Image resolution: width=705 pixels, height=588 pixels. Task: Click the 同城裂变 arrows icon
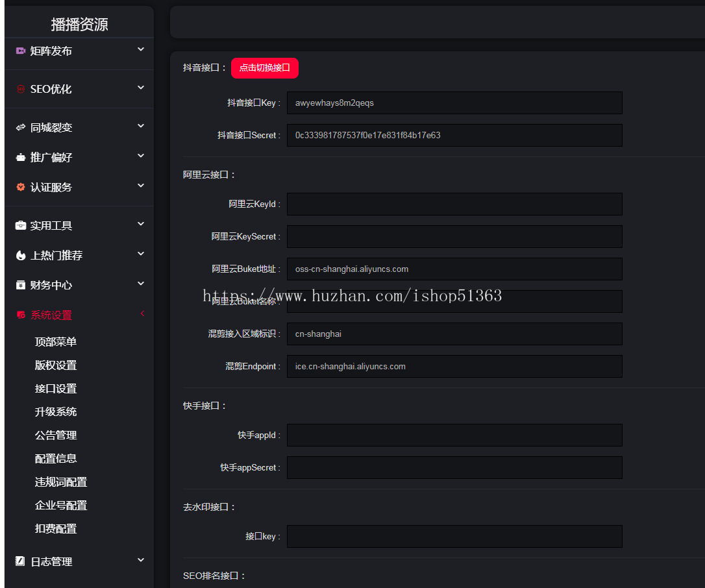click(x=21, y=127)
